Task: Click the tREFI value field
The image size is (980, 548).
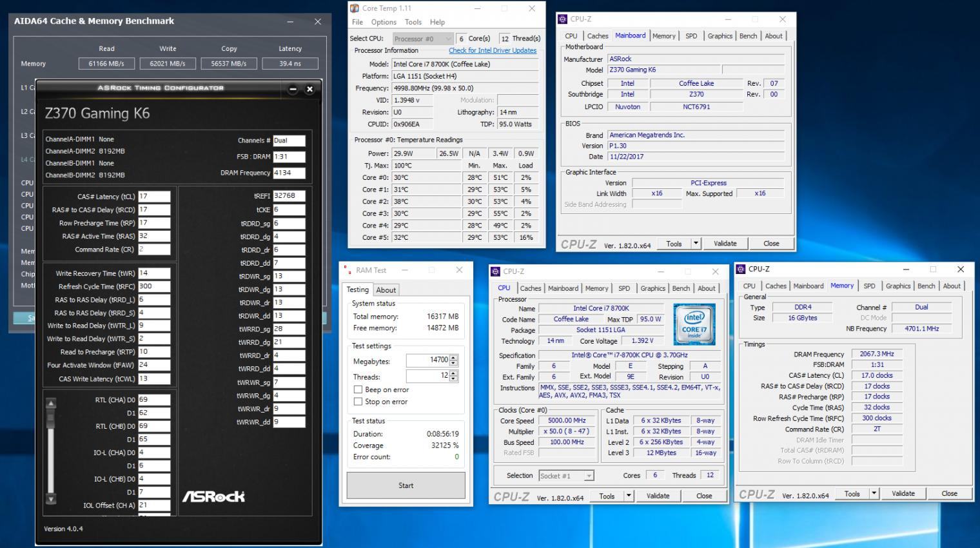Action: 289,196
